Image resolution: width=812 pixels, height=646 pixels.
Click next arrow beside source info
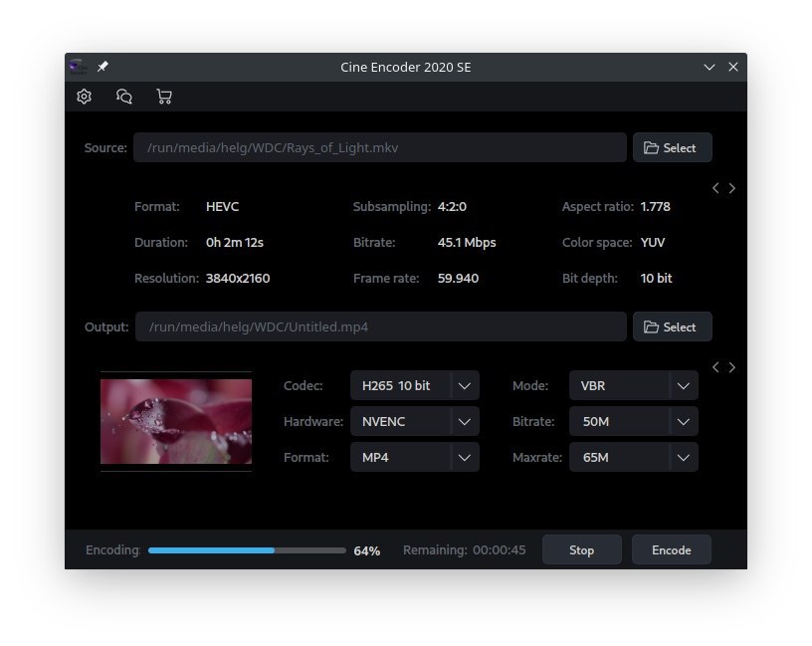tap(731, 188)
